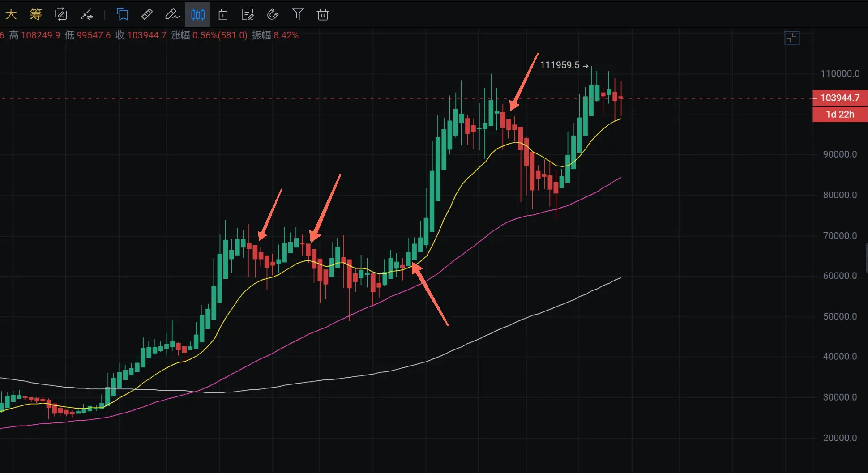This screenshot has height=473, width=868.
Task: Select the 大 indicator button
Action: coord(11,14)
